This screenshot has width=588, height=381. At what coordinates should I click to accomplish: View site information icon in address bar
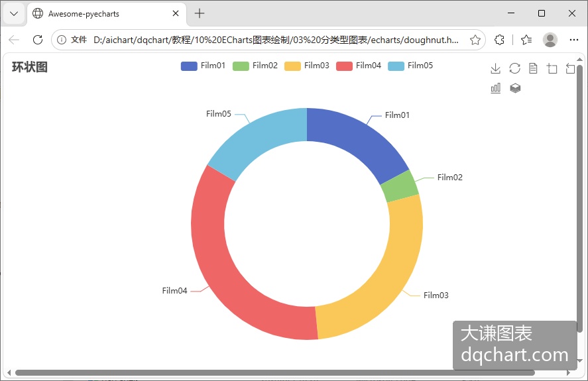pos(62,40)
